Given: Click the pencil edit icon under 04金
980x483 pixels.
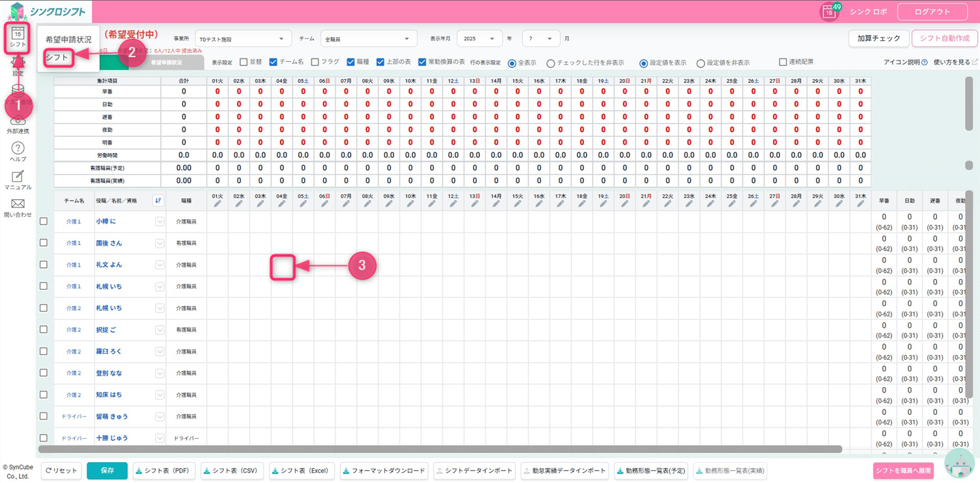Looking at the screenshot, I should [x=282, y=203].
